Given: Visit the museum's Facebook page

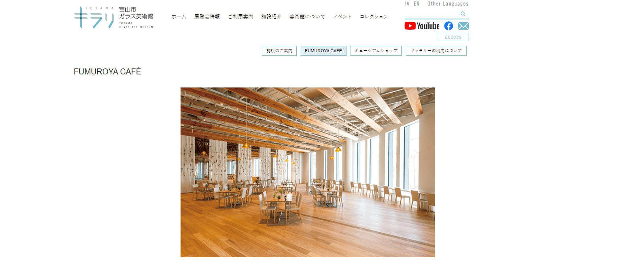Looking at the screenshot, I should (448, 26).
